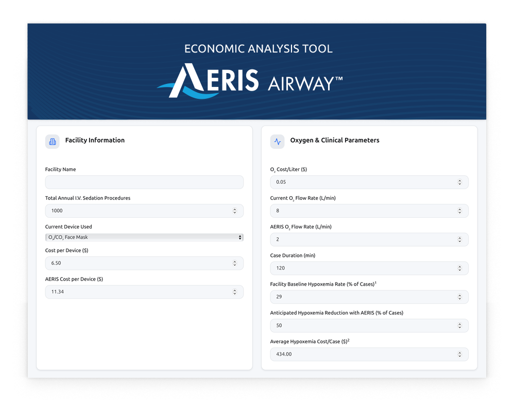Click the Facility Information building icon
The image size is (515, 420).
click(52, 142)
